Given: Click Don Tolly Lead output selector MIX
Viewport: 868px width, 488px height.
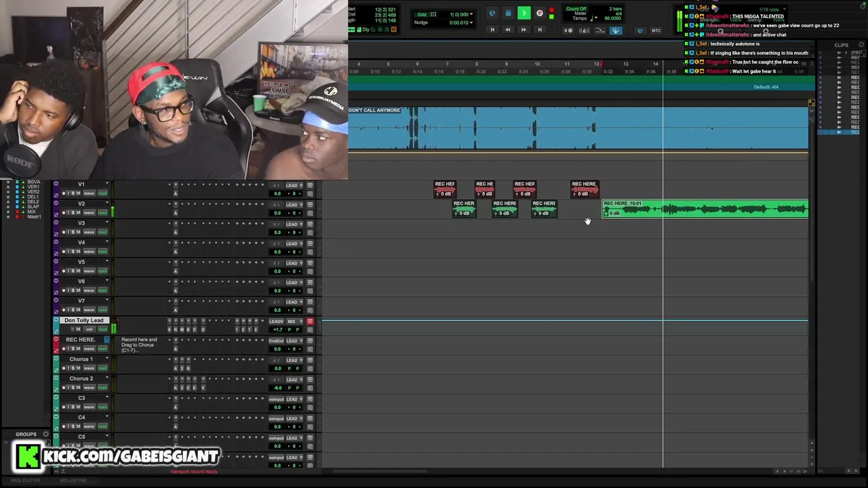Looking at the screenshot, I should point(292,321).
